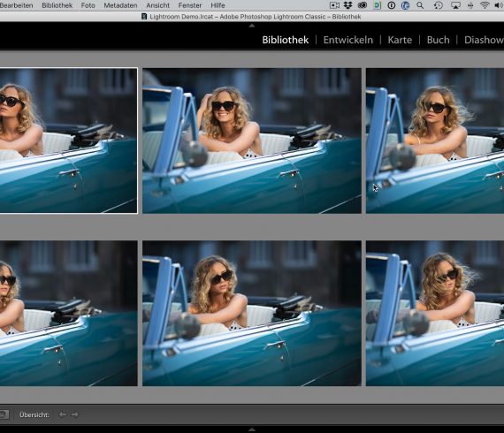504x433 pixels.
Task: Collapse top module picker panel triangle
Action: point(252,26)
